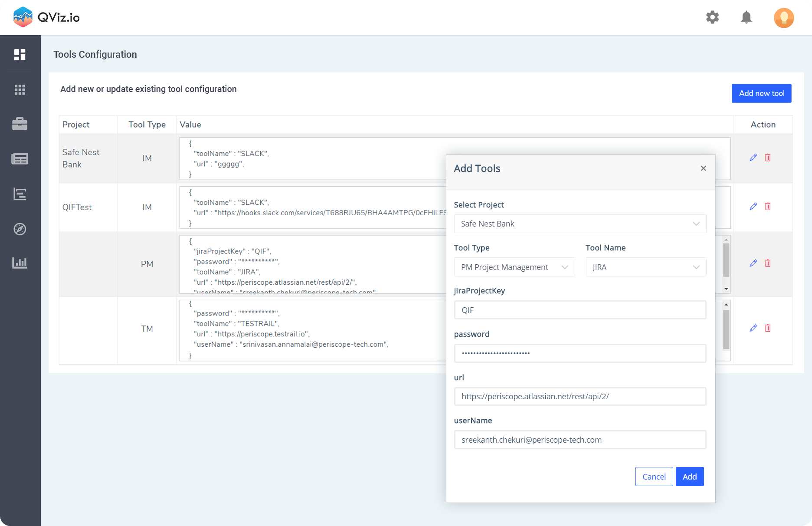Viewport: 812px width, 526px height.
Task: Delete the QIFTest IM tool row
Action: [x=768, y=206]
